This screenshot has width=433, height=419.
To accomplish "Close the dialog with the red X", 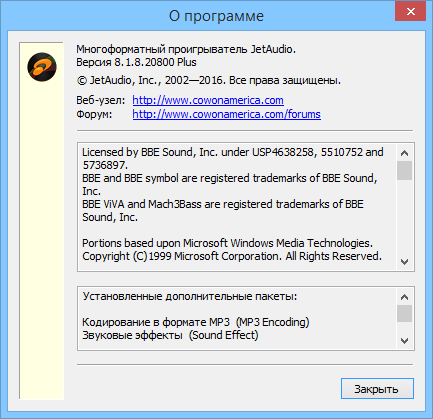I will [410, 11].
